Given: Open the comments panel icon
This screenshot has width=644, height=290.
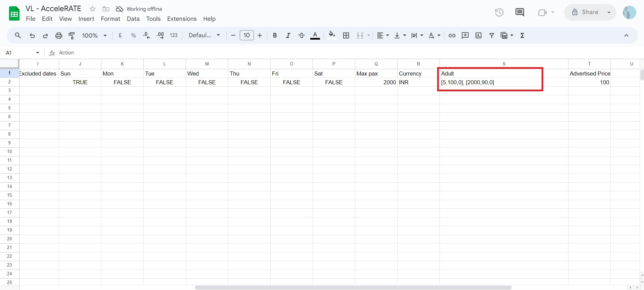Looking at the screenshot, I should (x=519, y=12).
